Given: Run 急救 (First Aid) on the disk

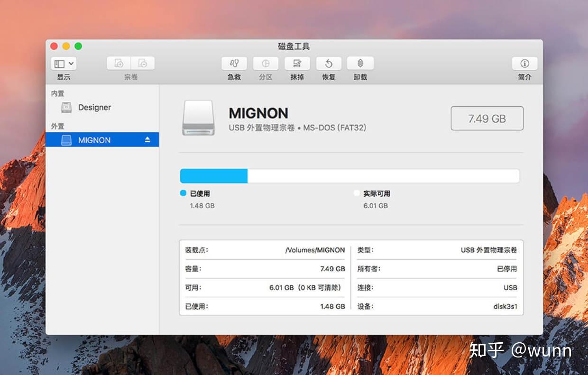Looking at the screenshot, I should click(233, 63).
